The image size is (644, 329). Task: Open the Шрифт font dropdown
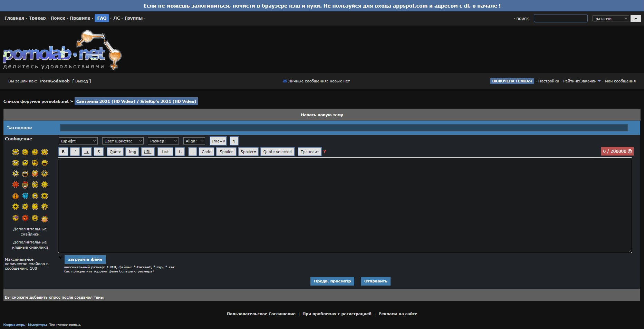click(78, 141)
